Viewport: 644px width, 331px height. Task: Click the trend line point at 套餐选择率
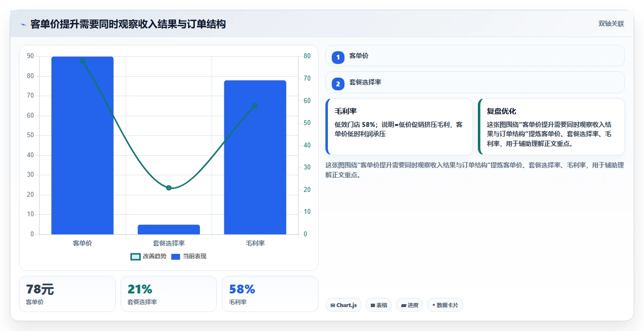tap(169, 188)
